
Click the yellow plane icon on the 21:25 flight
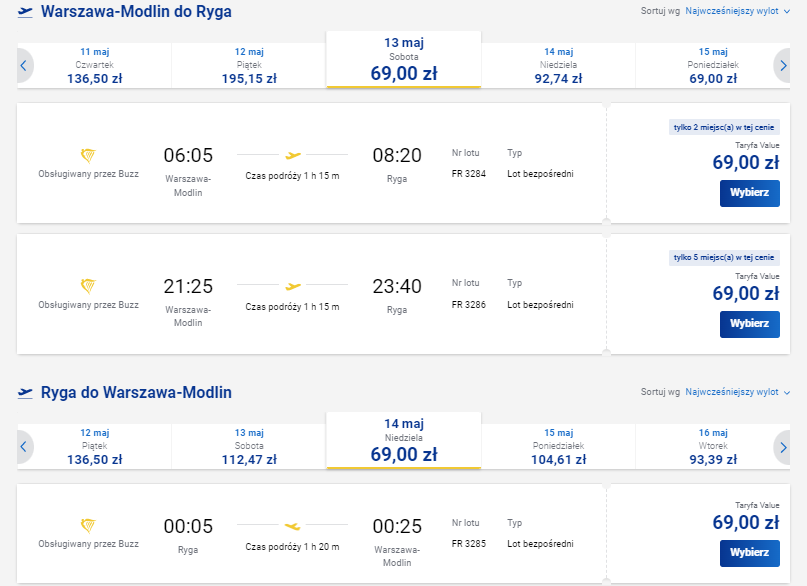(293, 286)
